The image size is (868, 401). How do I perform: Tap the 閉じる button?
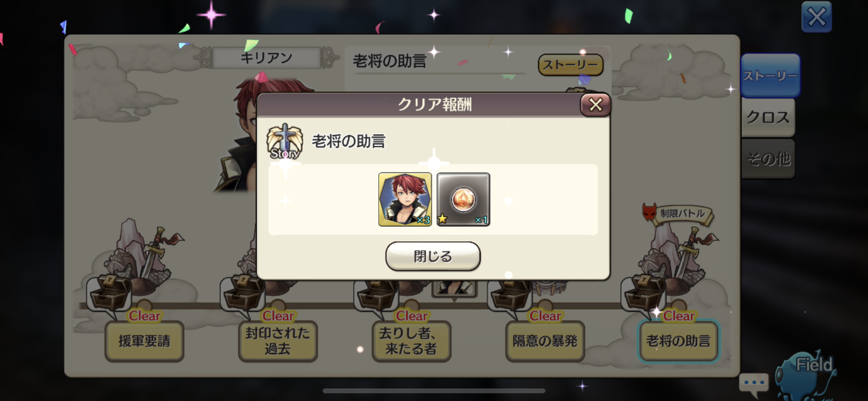(433, 256)
